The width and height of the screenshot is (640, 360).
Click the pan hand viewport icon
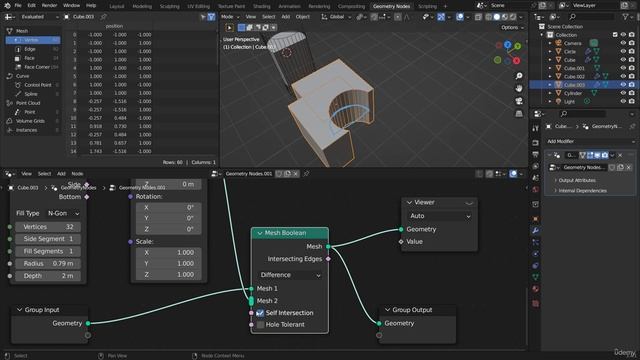click(x=519, y=88)
